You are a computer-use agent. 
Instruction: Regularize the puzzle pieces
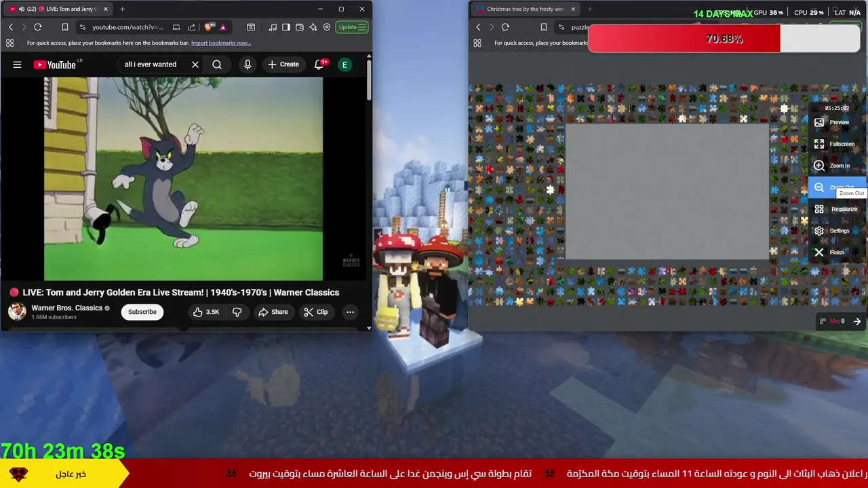coord(837,209)
